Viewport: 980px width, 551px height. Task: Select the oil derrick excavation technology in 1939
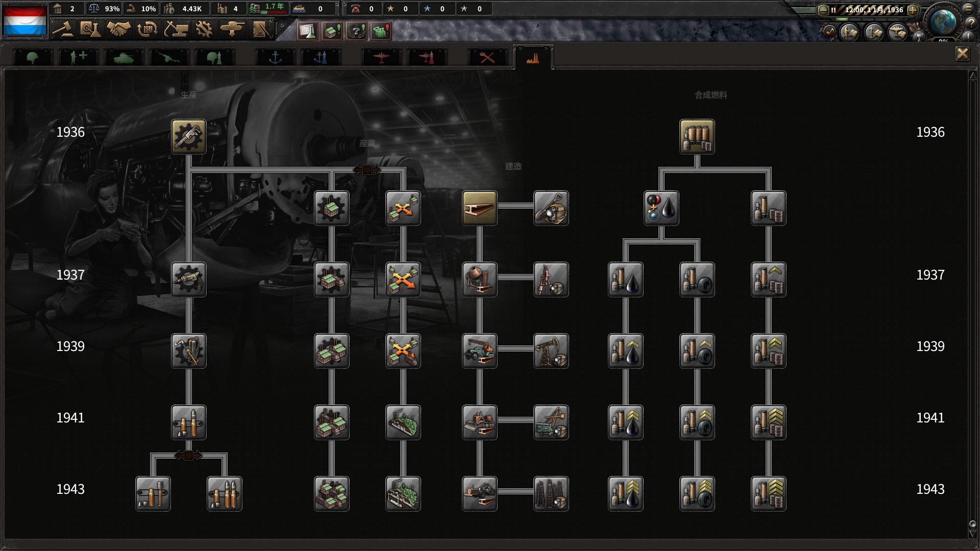click(551, 351)
